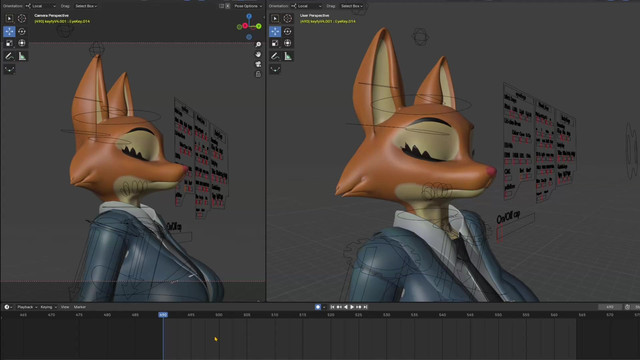Viewport: 640px width, 360px height.
Task: Activate the Scale tool in left viewport
Action: [x=9, y=43]
